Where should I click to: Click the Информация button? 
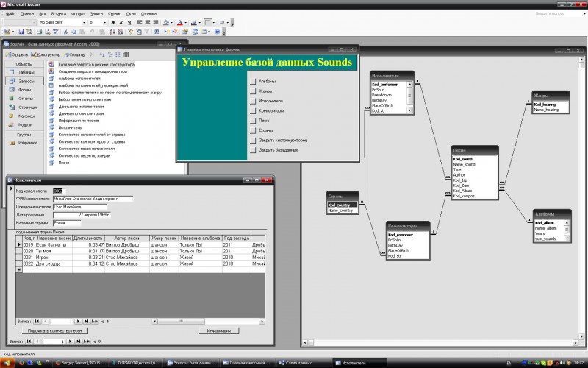coord(218,330)
